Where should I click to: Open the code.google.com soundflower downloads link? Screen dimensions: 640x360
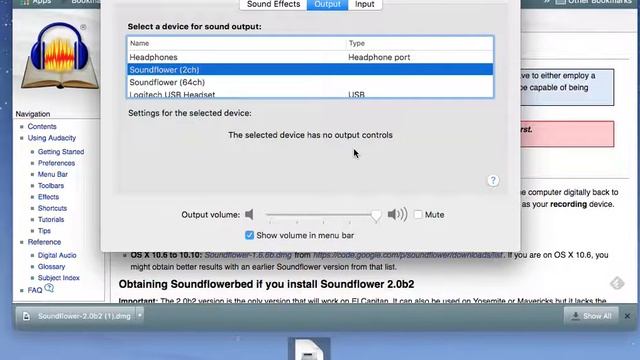tap(408, 255)
